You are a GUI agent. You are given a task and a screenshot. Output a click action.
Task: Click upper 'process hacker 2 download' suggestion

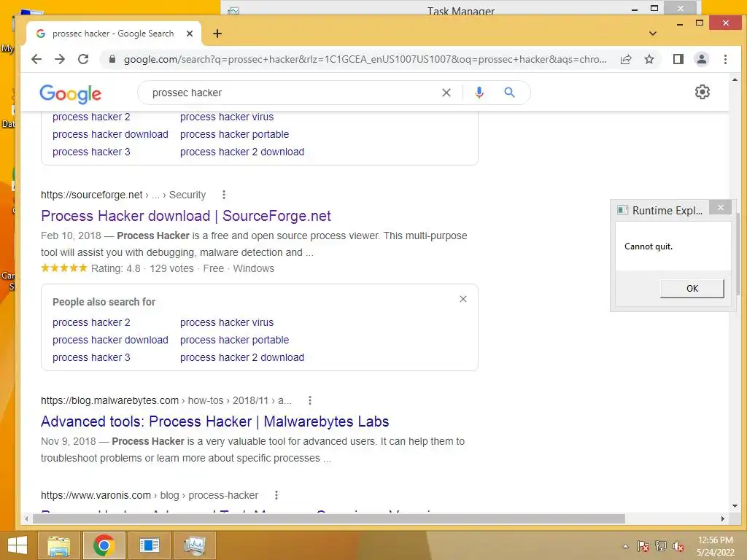[242, 152]
